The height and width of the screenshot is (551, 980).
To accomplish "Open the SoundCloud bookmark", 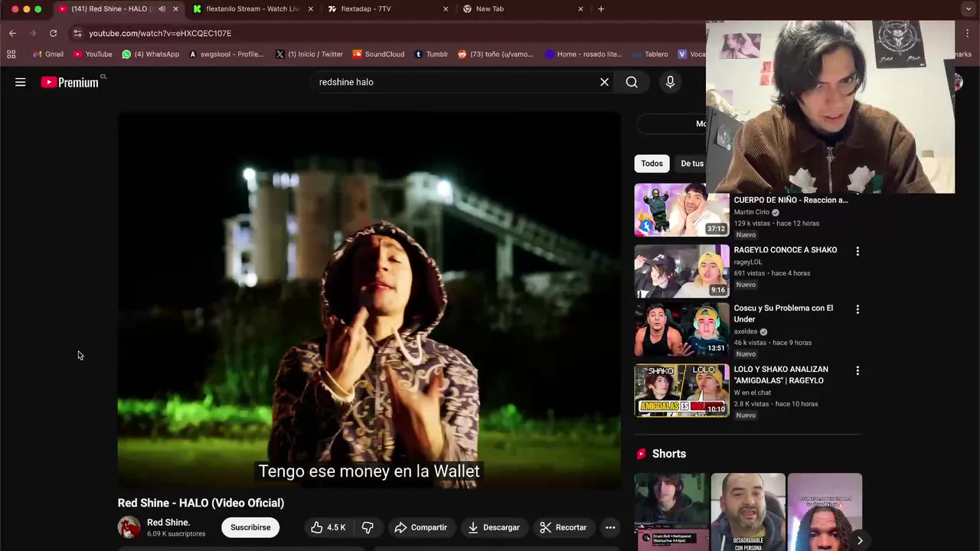I will [x=378, y=54].
